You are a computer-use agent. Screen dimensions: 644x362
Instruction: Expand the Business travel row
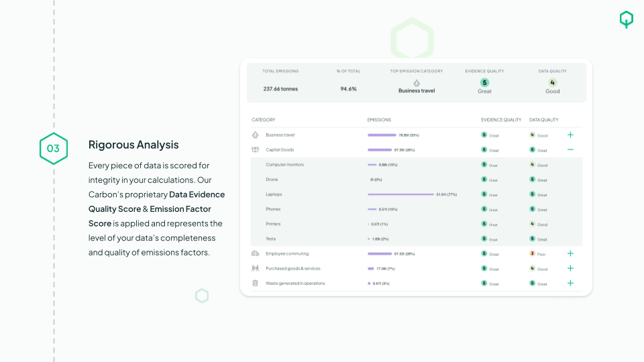(570, 135)
